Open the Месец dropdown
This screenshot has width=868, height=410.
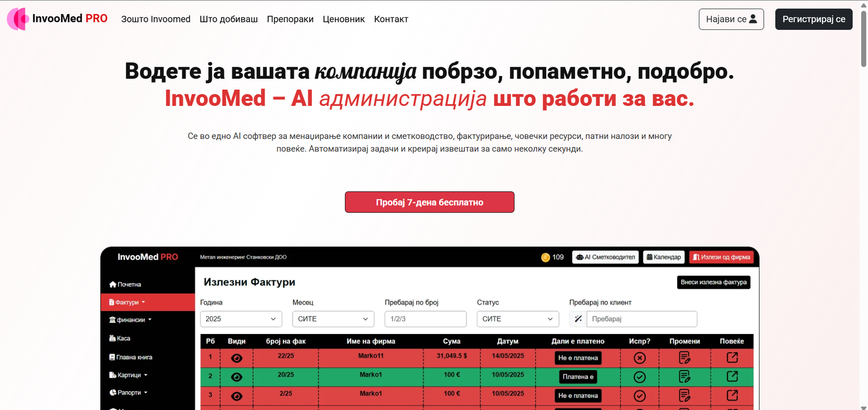tap(333, 319)
